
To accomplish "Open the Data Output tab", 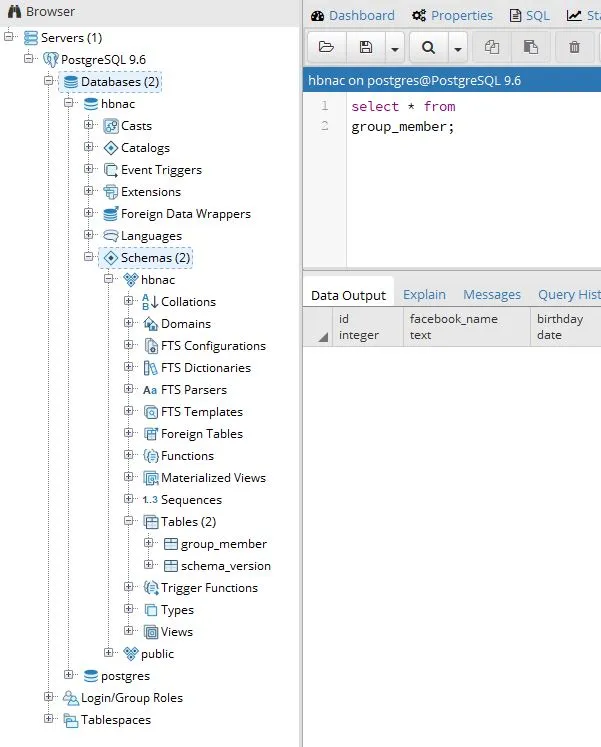I will (x=348, y=295).
